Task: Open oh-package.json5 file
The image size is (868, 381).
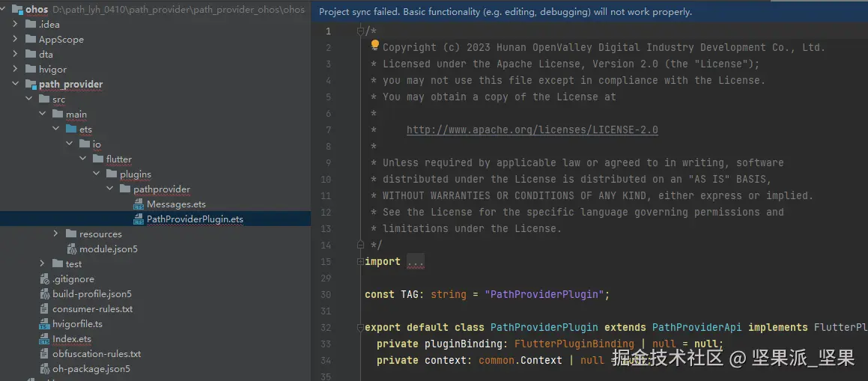Action: [x=91, y=368]
